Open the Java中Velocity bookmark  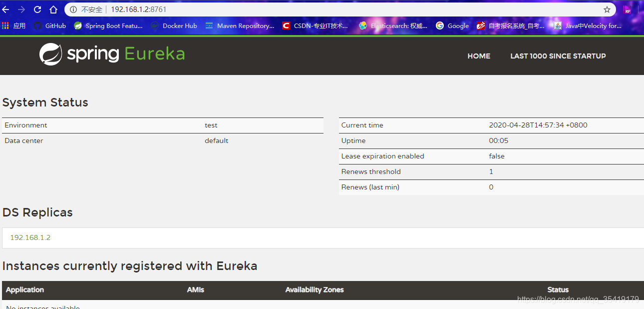tap(588, 25)
